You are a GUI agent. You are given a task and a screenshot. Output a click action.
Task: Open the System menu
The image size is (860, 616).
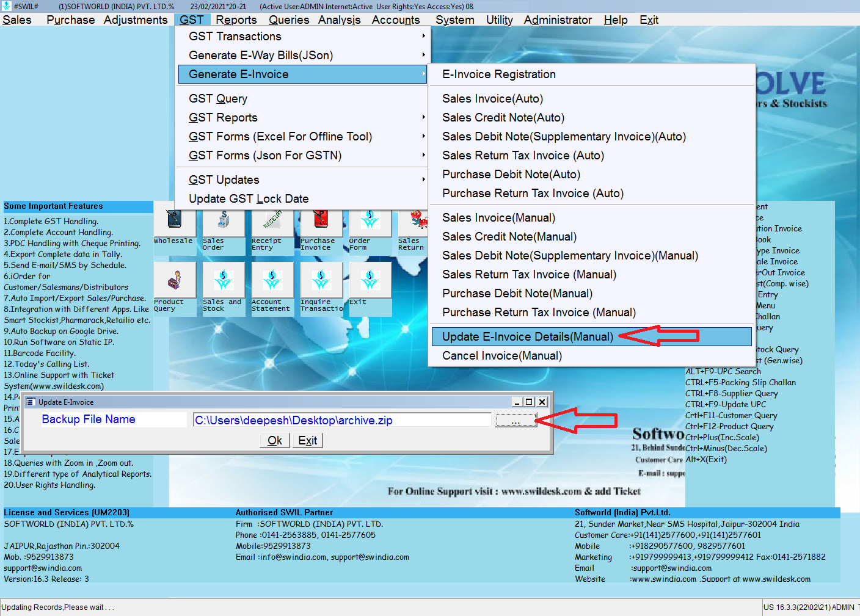point(455,20)
